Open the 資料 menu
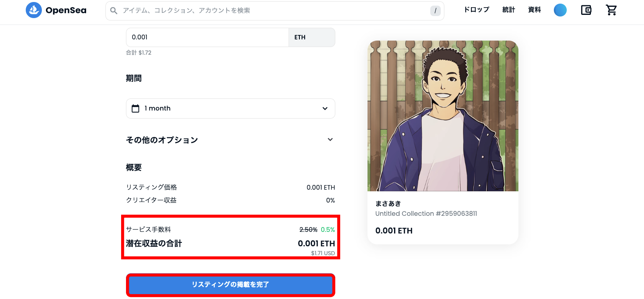This screenshot has height=299, width=644. (x=535, y=10)
